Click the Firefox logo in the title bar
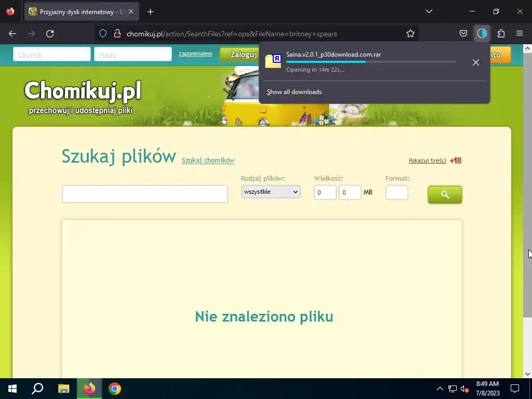The image size is (532, 399). pyautogui.click(x=10, y=11)
